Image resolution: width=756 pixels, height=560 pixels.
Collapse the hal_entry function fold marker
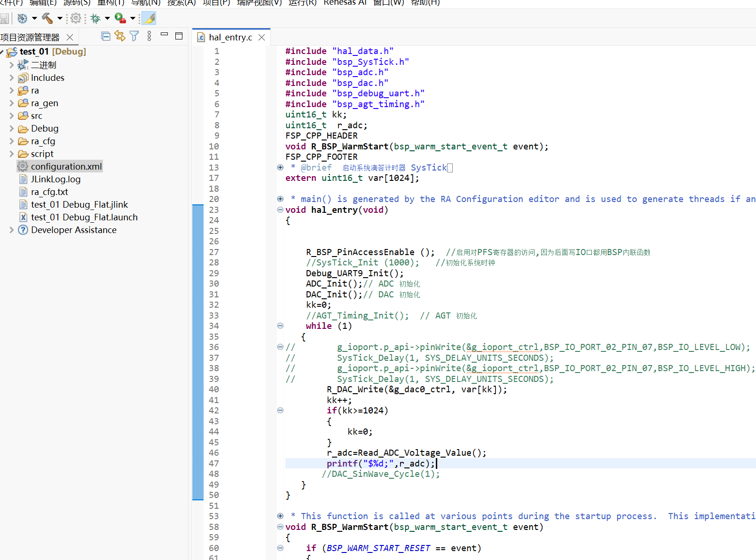tap(280, 210)
